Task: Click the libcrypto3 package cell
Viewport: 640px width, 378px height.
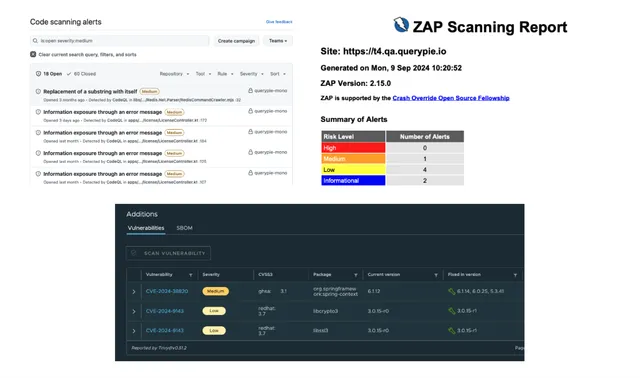Action: 325,311
